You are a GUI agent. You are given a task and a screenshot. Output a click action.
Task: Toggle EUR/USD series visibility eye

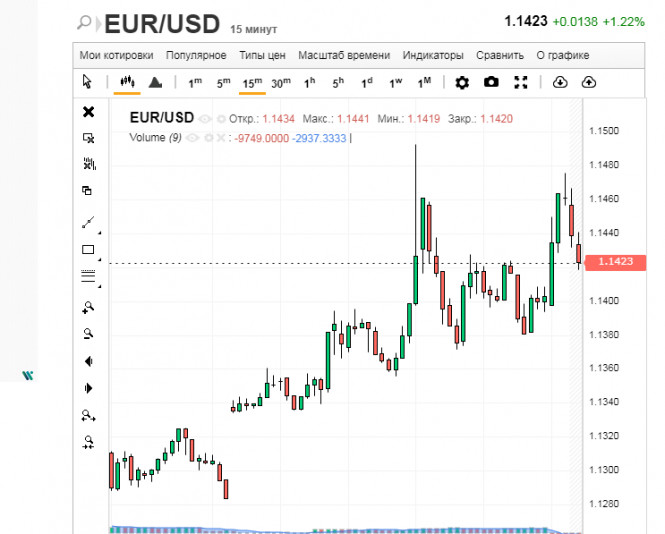205,119
